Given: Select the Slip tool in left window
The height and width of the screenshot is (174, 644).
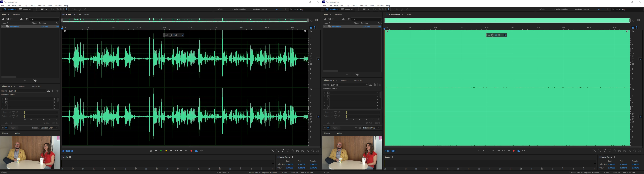Looking at the screenshot, I should [62, 10].
